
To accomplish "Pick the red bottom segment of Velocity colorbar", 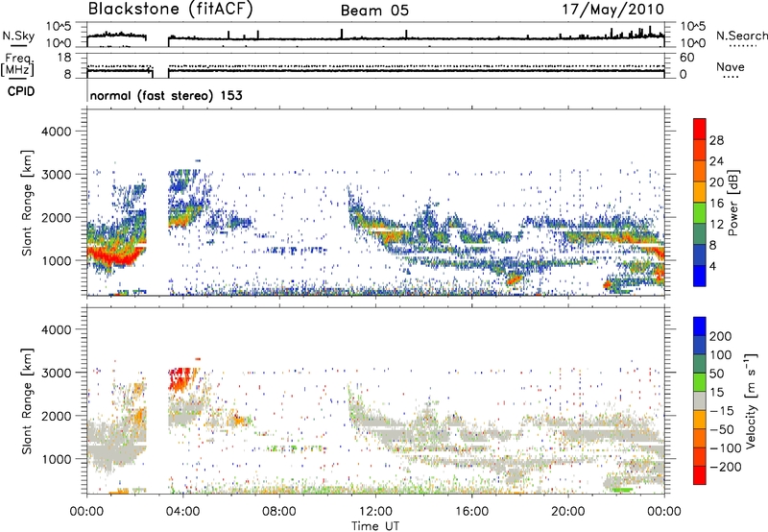I will pyautogui.click(x=700, y=475).
